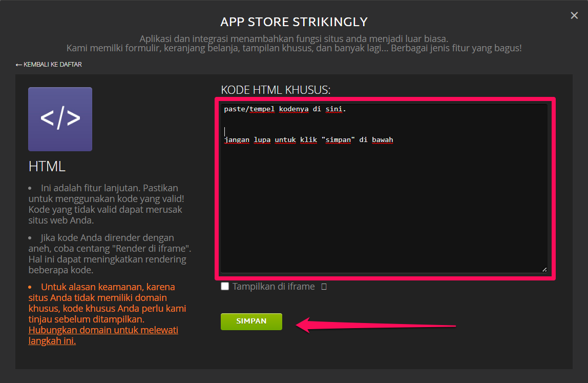
Task: Close the App Store Strikingly dialog
Action: click(x=574, y=15)
